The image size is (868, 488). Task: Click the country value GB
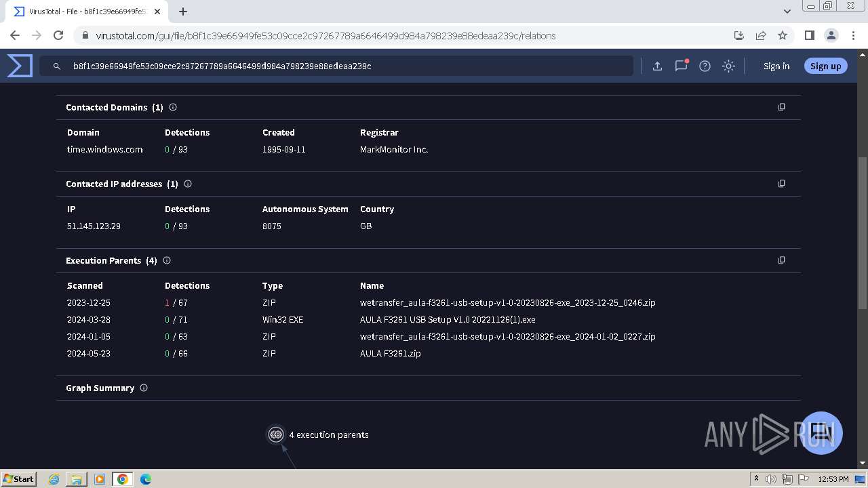[366, 226]
